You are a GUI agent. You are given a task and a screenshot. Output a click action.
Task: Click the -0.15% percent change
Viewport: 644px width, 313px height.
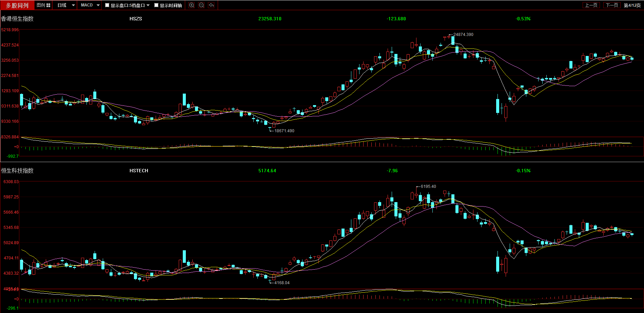click(523, 171)
